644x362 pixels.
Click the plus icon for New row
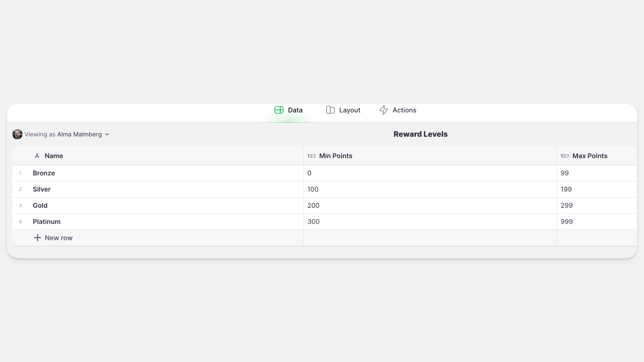coord(37,238)
